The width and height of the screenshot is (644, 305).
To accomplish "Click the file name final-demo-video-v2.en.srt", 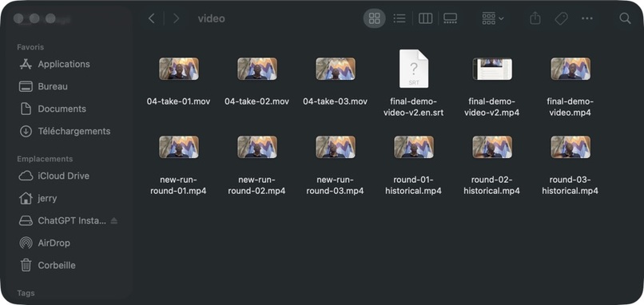I will (414, 107).
